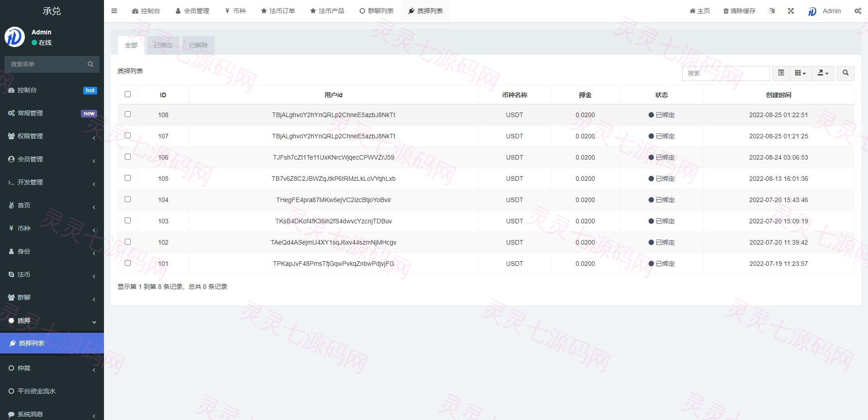The height and width of the screenshot is (420, 868).
Task: Check the row with ID 106
Action: point(127,156)
